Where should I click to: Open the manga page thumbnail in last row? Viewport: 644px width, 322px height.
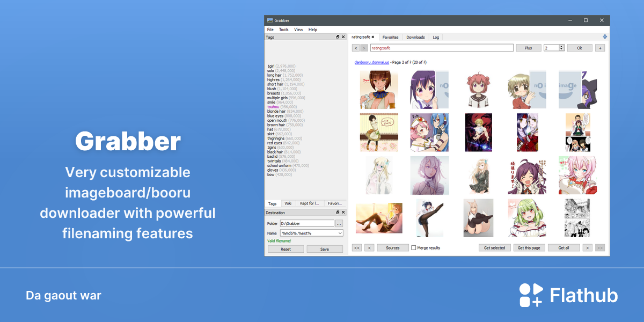pyautogui.click(x=577, y=218)
